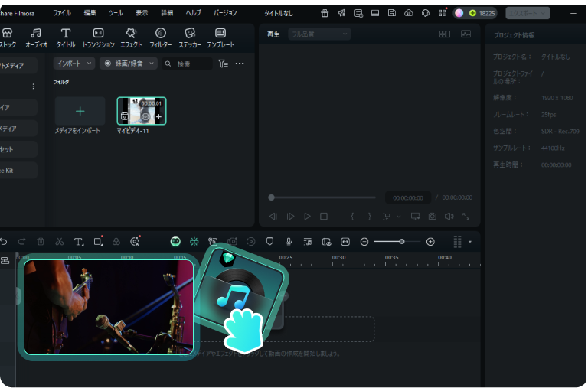
Task: Set mark out with right brace
Action: tap(369, 217)
